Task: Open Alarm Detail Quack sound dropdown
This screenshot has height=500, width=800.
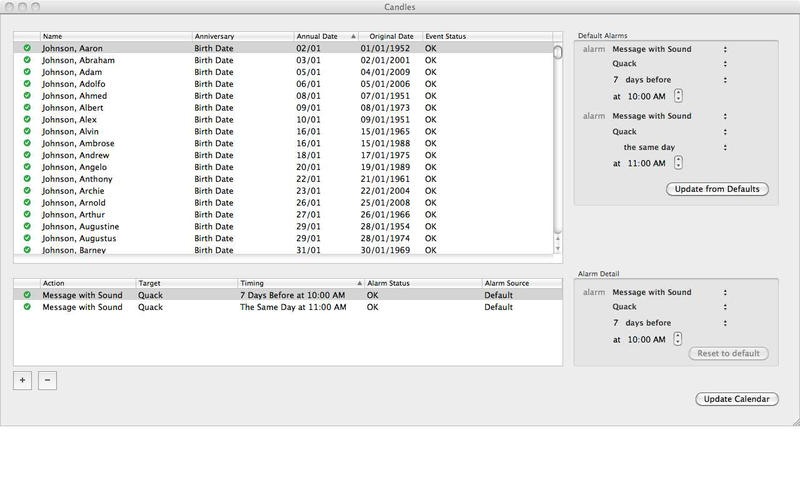Action: pyautogui.click(x=668, y=308)
